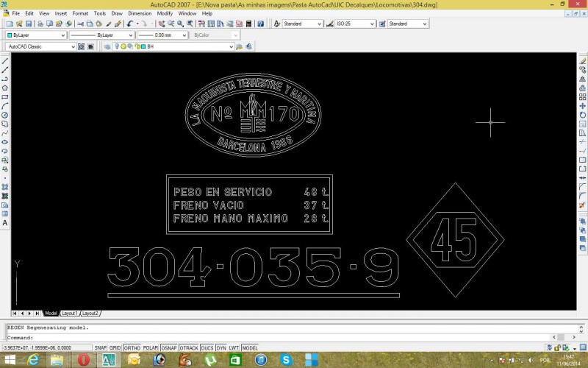Open the BH layer dropdown
This screenshot has height=368, width=588.
click(x=173, y=46)
